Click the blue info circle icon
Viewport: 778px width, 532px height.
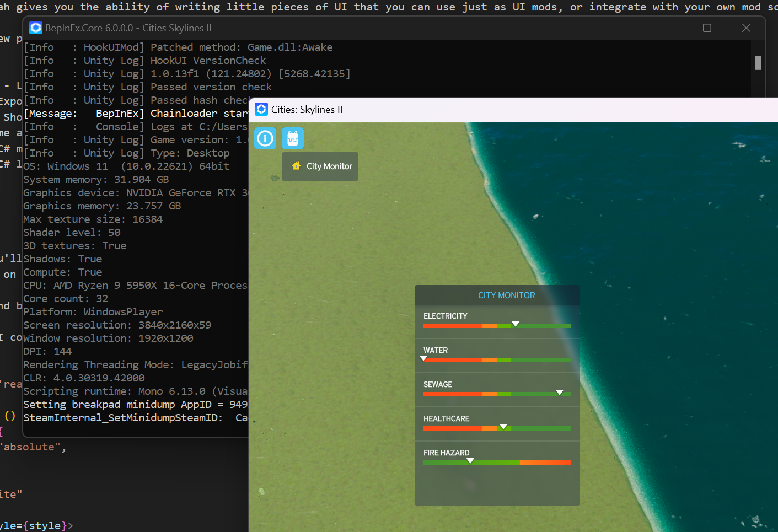(265, 138)
